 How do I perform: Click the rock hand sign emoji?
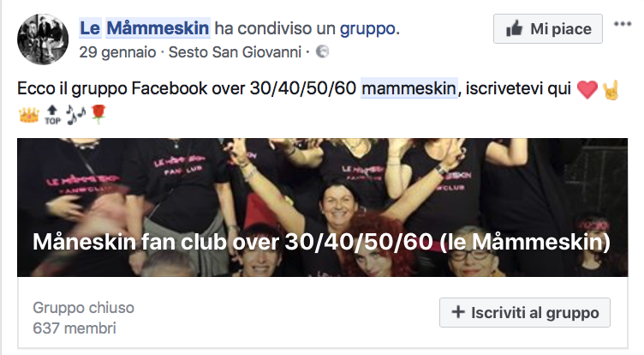(611, 90)
